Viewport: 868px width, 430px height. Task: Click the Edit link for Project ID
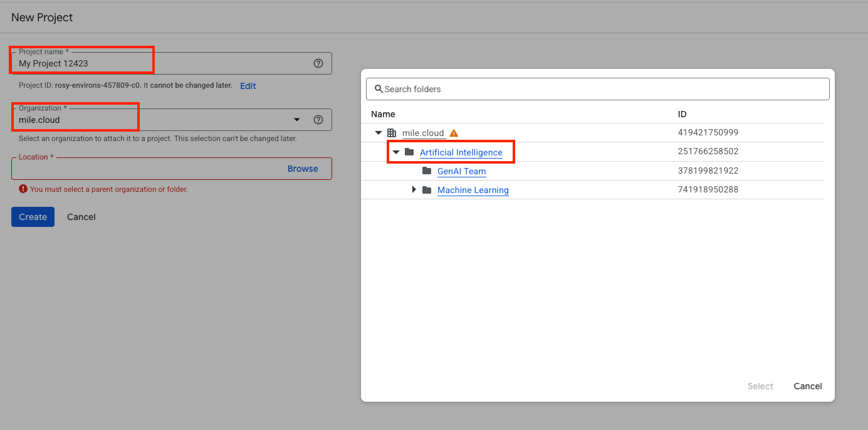(x=248, y=86)
